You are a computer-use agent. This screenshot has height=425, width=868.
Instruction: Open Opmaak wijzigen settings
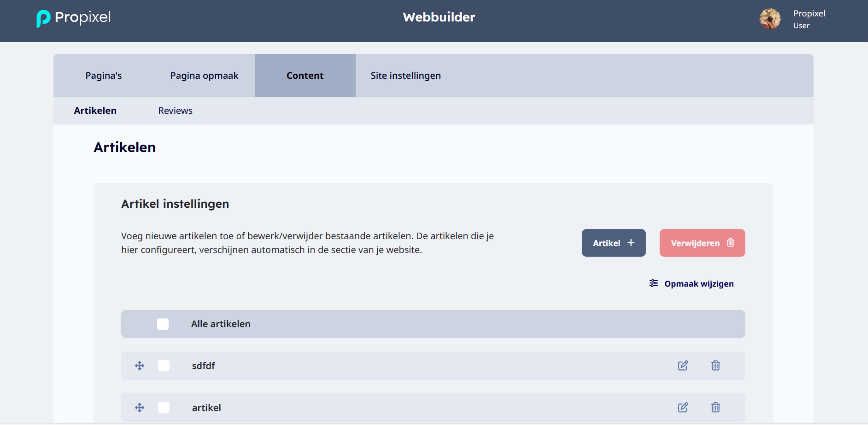(x=691, y=284)
